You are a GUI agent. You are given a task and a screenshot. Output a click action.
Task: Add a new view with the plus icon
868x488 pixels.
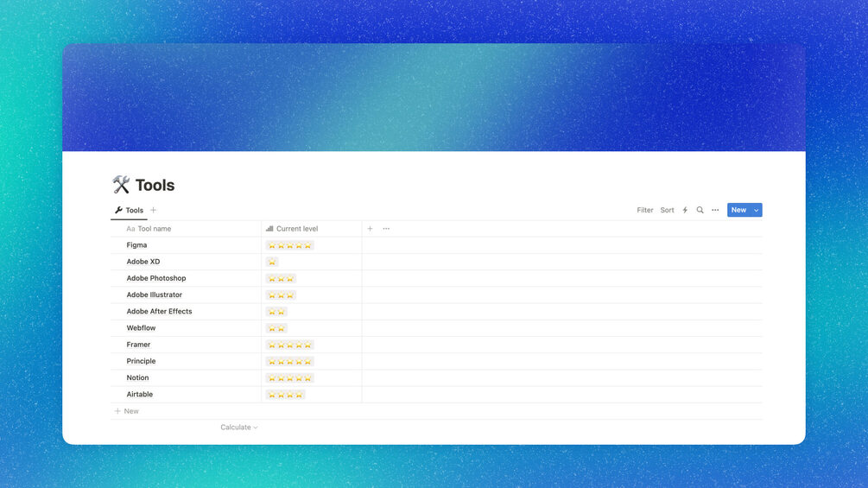[154, 210]
